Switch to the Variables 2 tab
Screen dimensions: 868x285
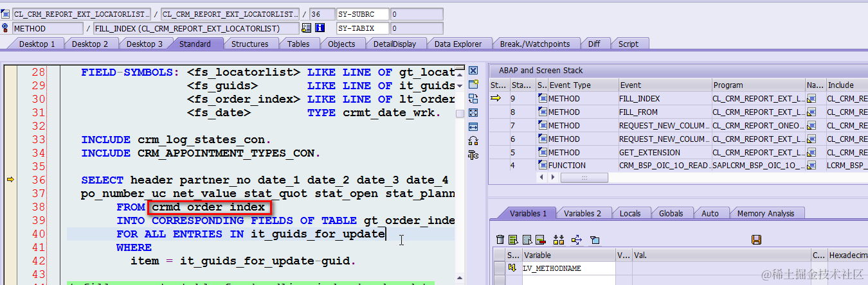pyautogui.click(x=583, y=213)
